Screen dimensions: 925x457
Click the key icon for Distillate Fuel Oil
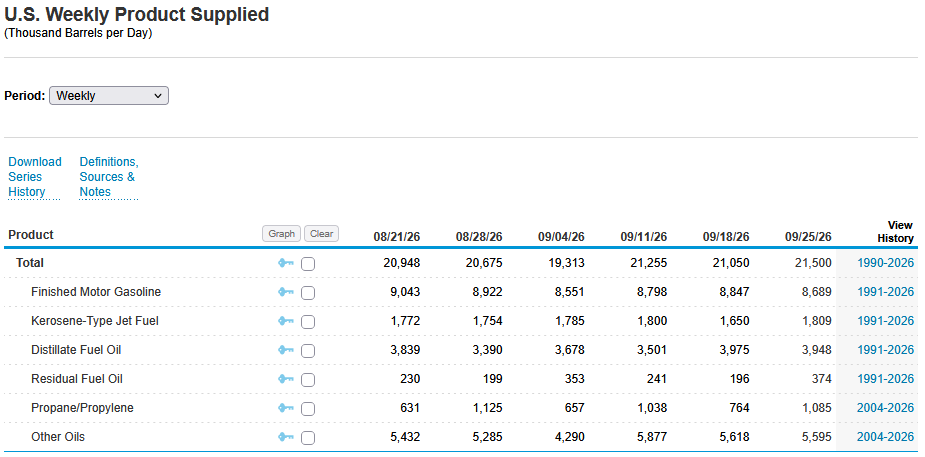click(x=286, y=350)
